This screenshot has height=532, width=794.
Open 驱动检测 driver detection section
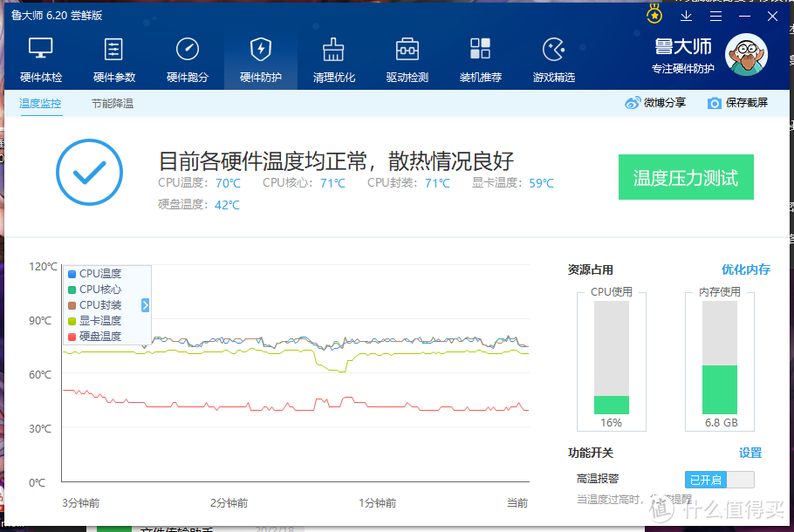click(407, 60)
